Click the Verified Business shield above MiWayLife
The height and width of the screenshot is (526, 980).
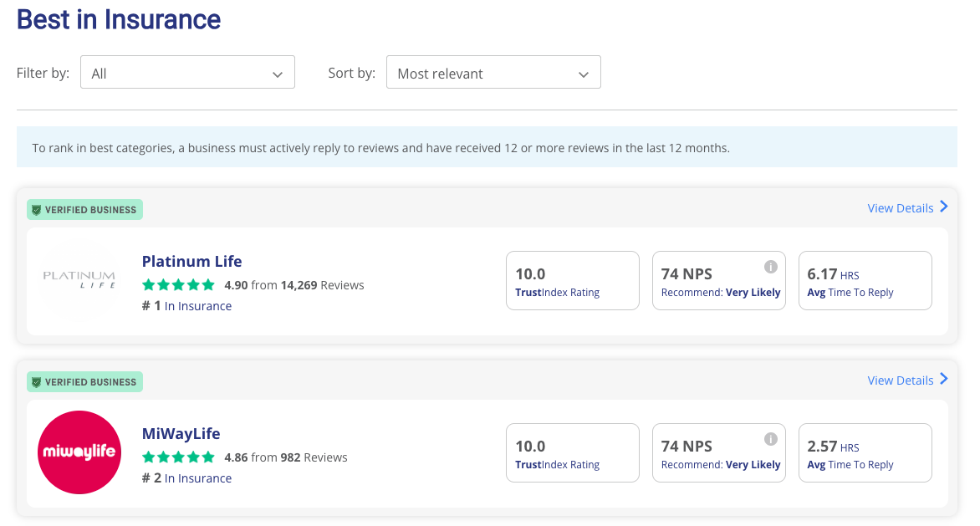36,382
